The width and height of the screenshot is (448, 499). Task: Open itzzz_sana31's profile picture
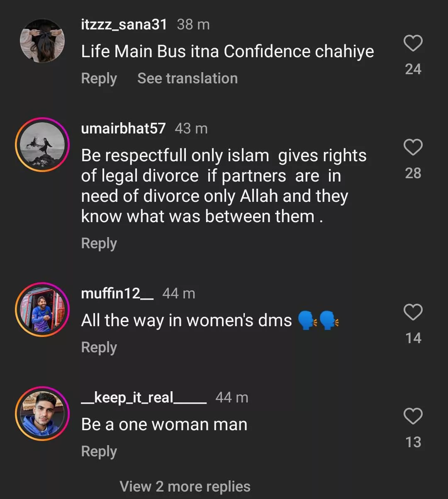[42, 40]
